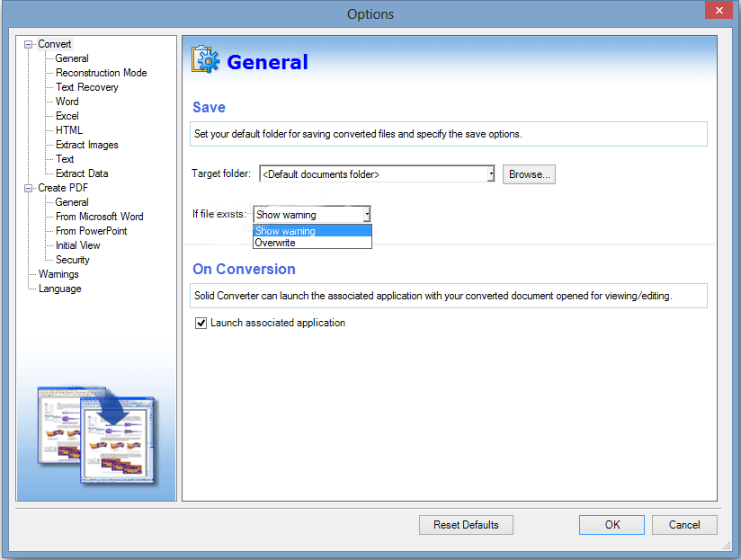Open the Target folder dropdown arrow
Screen dimensions: 741x560
(491, 174)
